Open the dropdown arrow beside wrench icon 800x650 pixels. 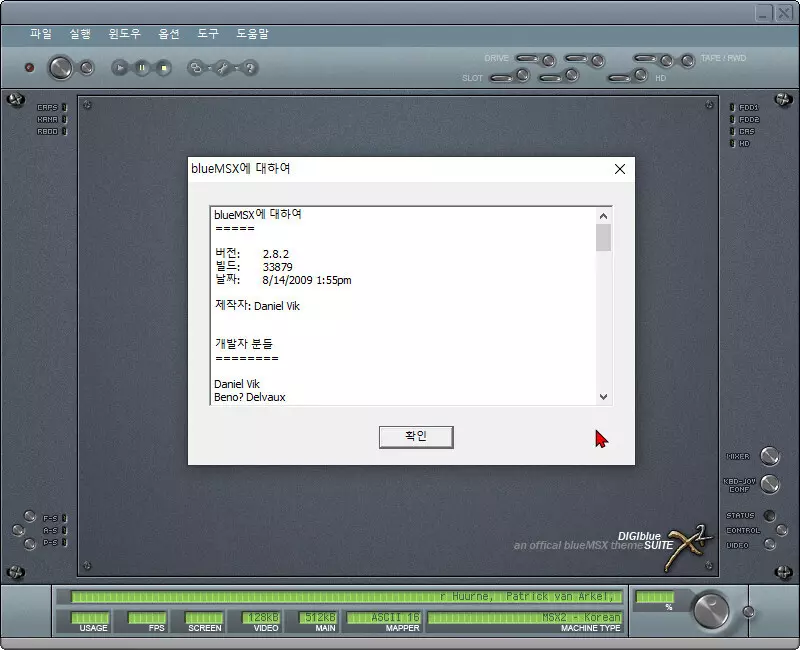236,67
